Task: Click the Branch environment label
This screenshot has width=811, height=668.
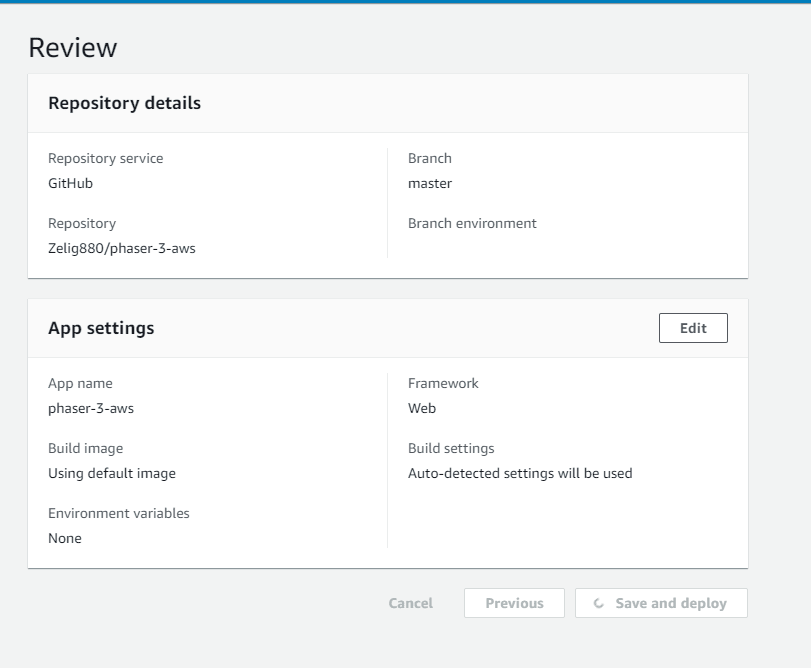Action: (472, 223)
